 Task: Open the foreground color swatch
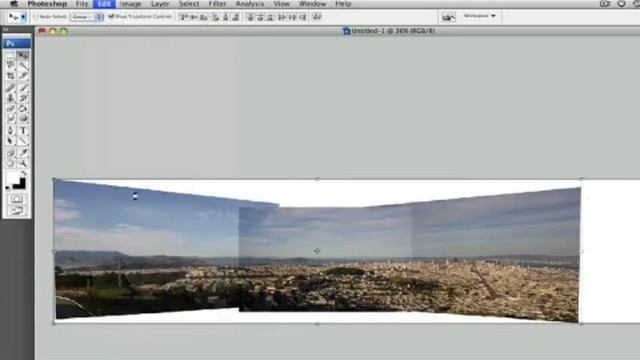pyautogui.click(x=13, y=178)
